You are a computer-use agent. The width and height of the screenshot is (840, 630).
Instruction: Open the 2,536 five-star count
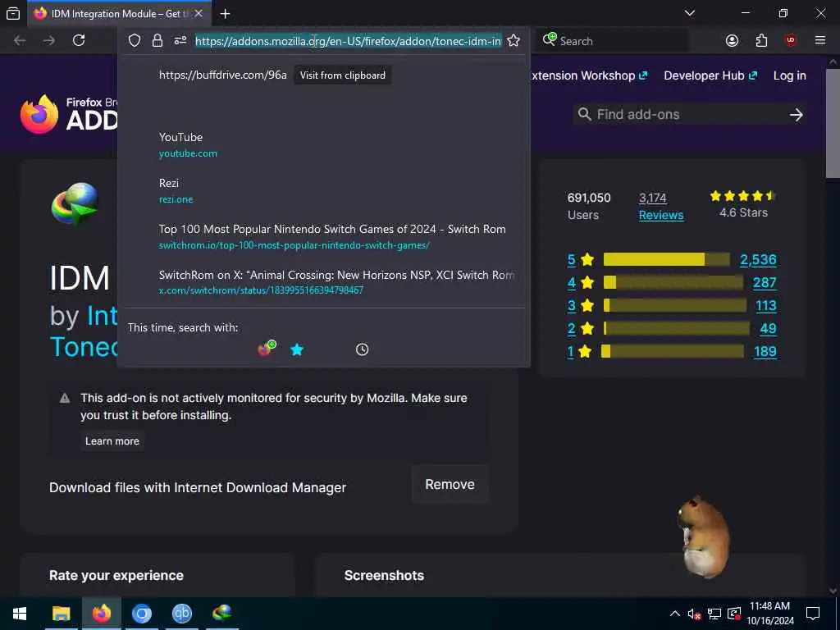[x=758, y=260]
